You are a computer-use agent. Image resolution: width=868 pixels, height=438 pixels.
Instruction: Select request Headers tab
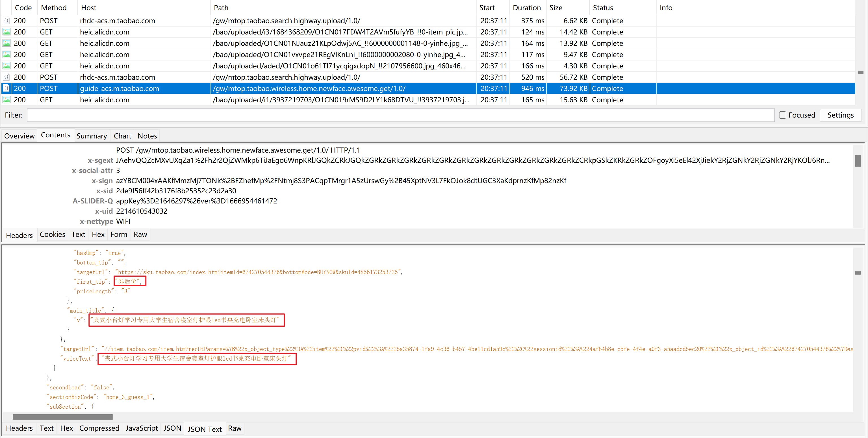tap(19, 235)
